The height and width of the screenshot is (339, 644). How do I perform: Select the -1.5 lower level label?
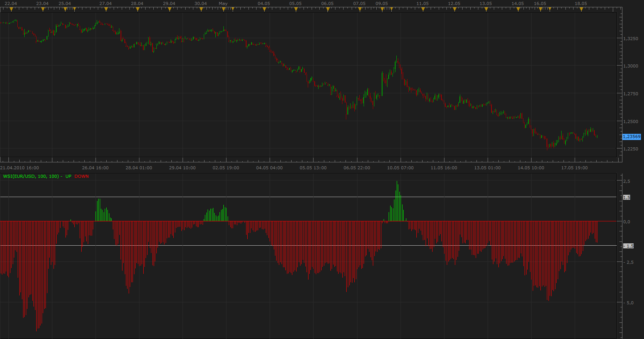point(628,246)
